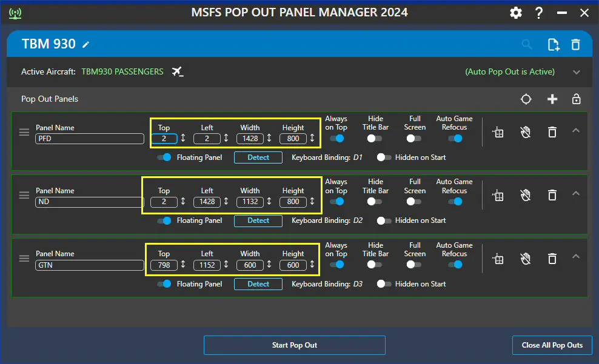599x364 pixels.
Task: Toggle Floating Panel for GTN
Action: [x=164, y=284]
